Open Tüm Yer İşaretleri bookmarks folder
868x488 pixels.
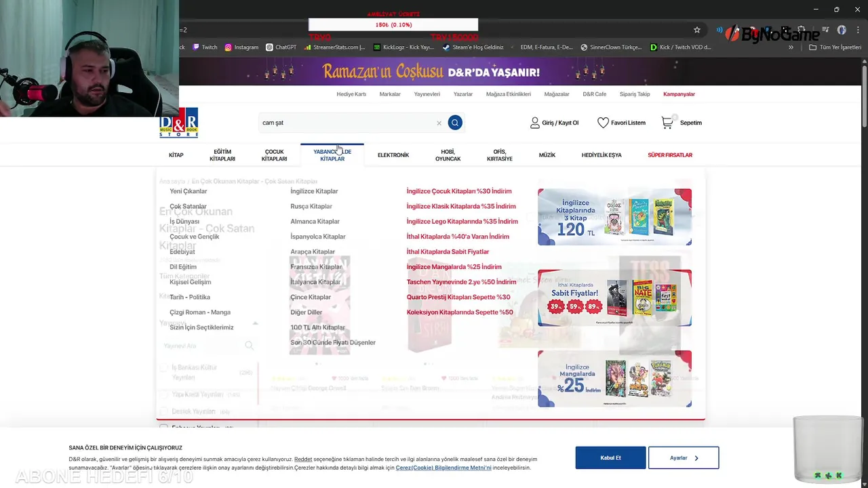835,47
